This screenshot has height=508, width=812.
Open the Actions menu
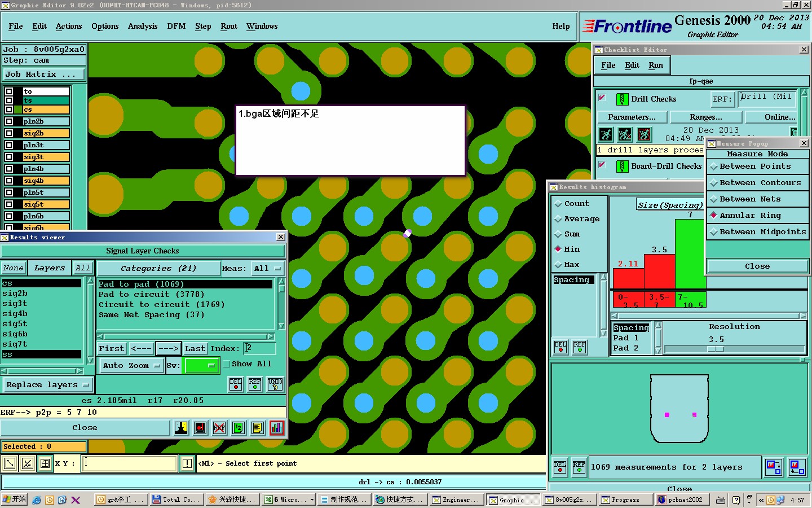coord(69,27)
